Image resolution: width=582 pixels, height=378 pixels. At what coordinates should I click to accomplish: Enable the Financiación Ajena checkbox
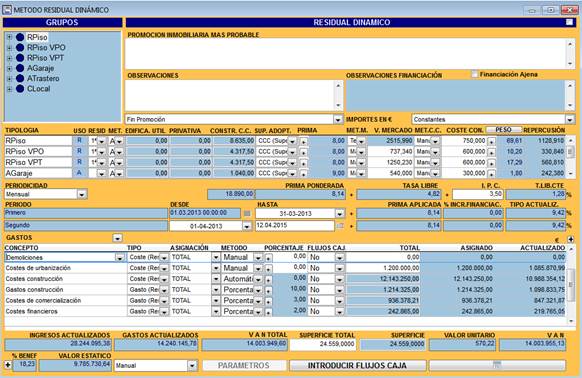click(x=474, y=74)
